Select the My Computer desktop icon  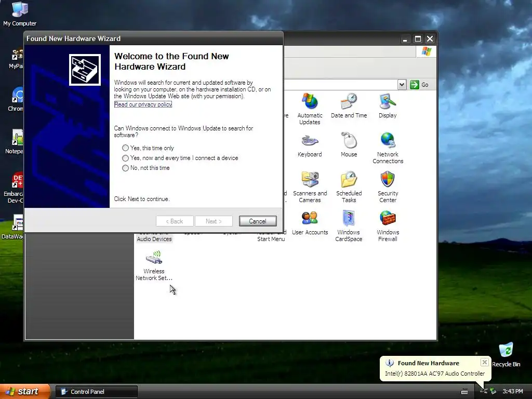(20, 14)
